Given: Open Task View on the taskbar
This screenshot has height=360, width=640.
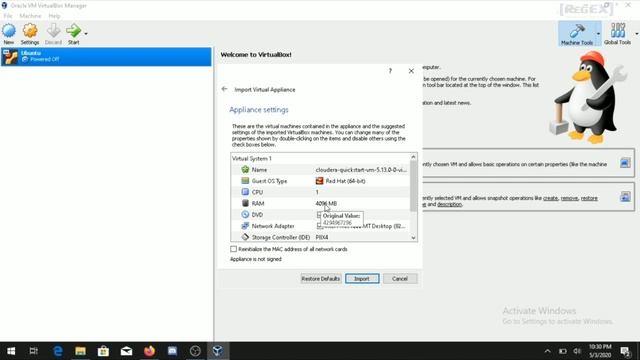Looking at the screenshot, I should coord(33,351).
